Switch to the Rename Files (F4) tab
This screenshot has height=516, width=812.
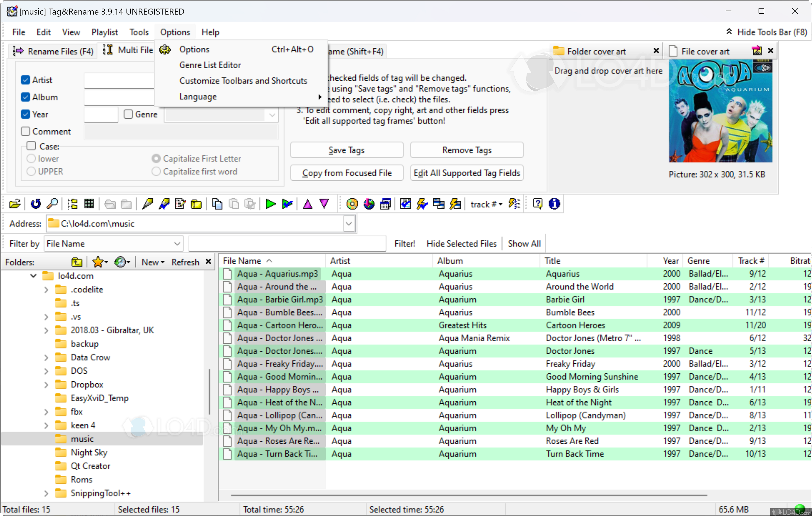61,51
